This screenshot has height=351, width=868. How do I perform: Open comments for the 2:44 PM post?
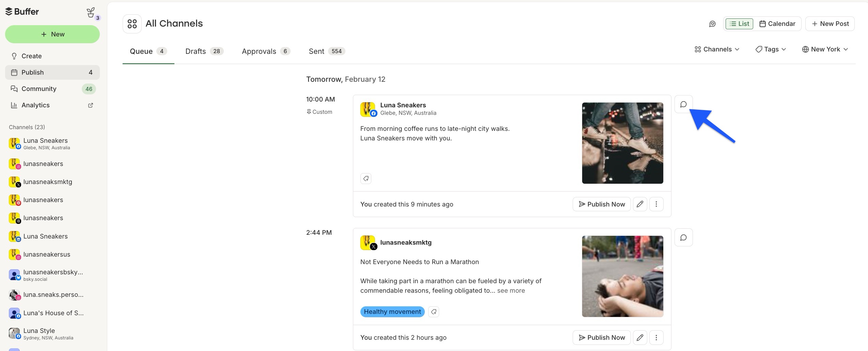pyautogui.click(x=683, y=238)
